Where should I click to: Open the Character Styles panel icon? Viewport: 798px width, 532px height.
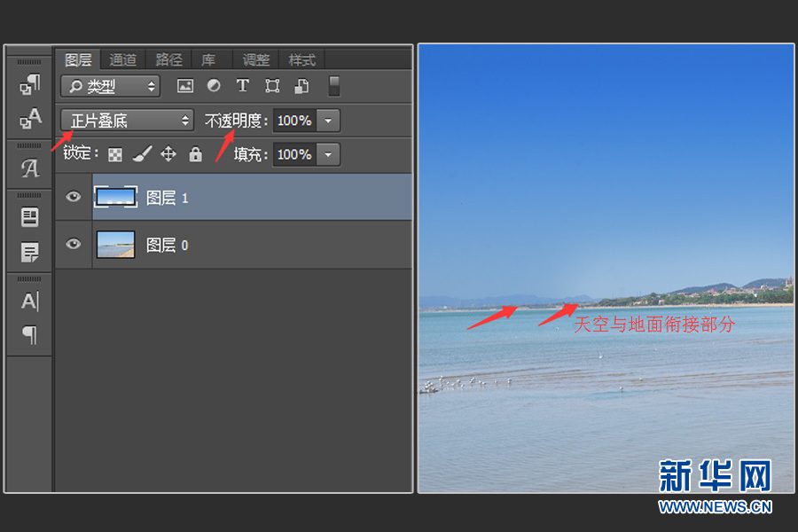(x=30, y=118)
